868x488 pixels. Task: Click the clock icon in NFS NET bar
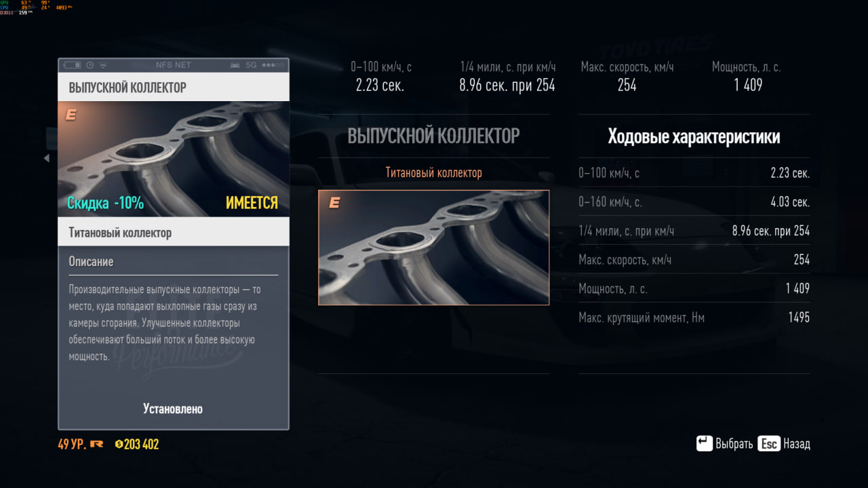pos(90,65)
